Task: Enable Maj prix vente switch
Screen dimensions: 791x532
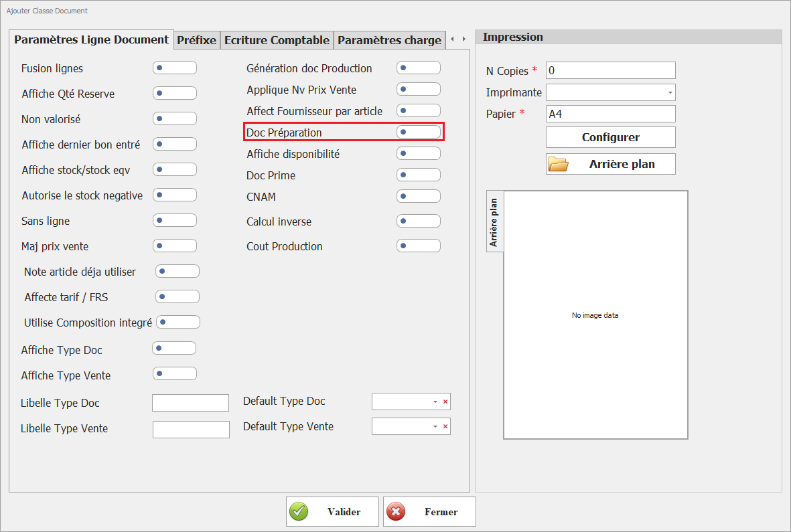Action: click(x=175, y=246)
